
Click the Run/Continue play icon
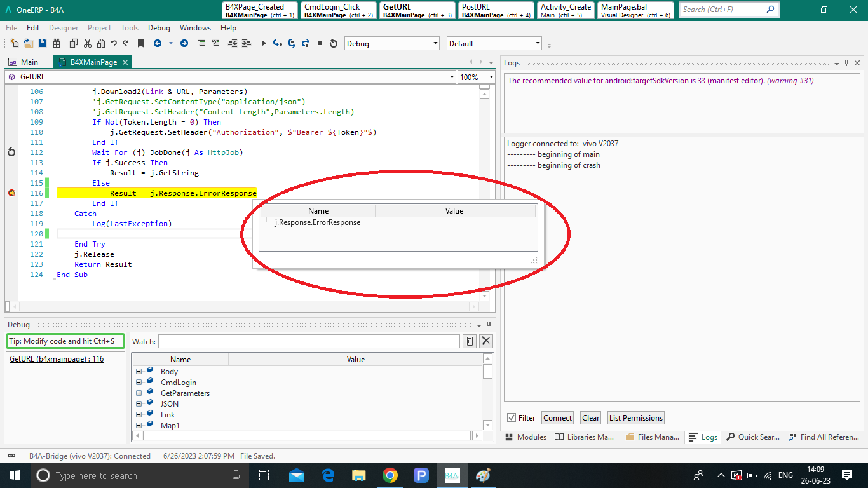264,43
